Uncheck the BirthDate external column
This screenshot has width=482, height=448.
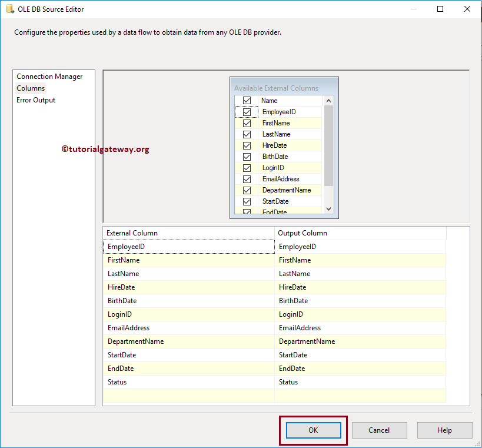[x=247, y=157]
